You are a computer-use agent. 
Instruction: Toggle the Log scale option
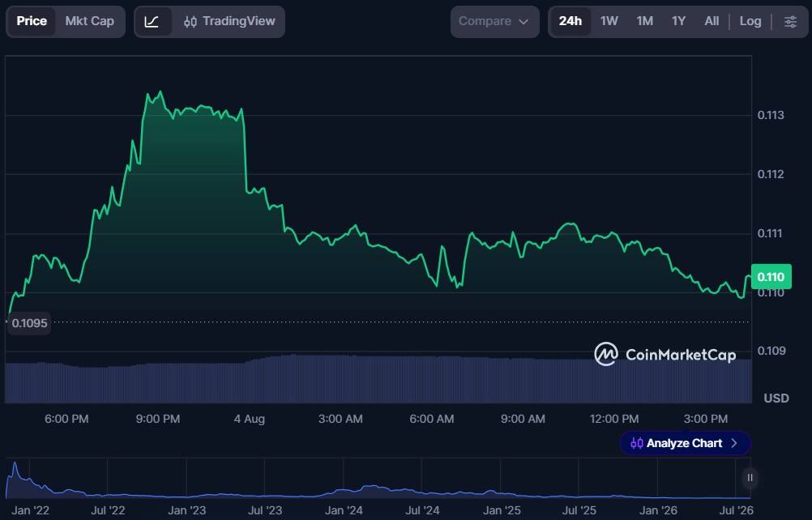click(x=750, y=21)
